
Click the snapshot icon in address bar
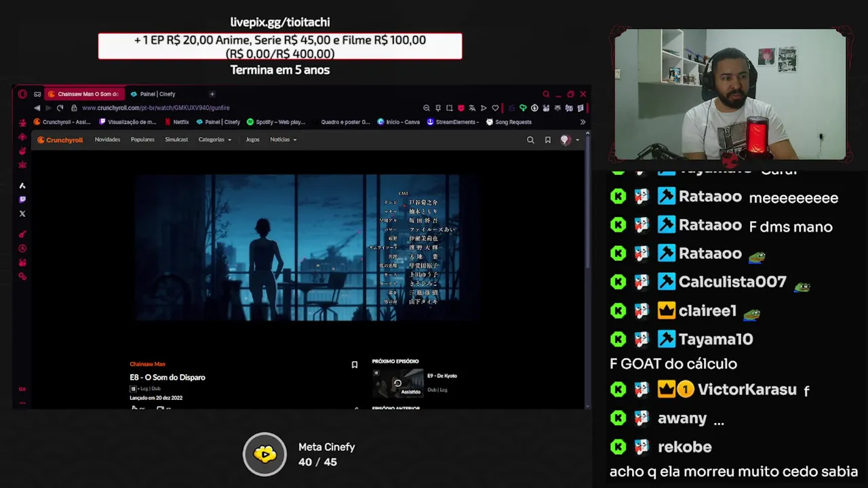tap(450, 108)
